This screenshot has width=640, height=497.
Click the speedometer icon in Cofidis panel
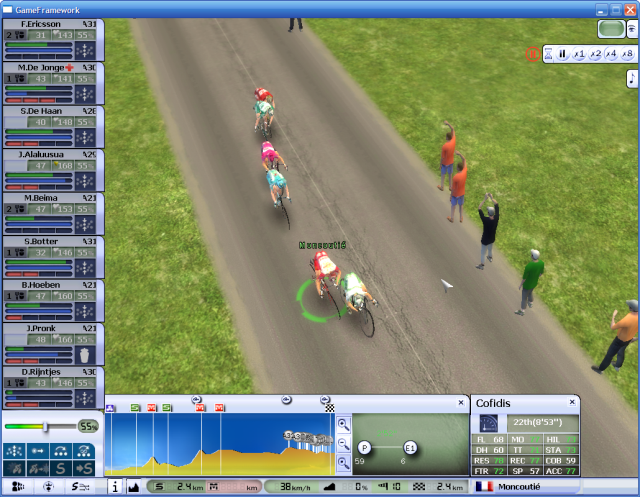[x=489, y=422]
